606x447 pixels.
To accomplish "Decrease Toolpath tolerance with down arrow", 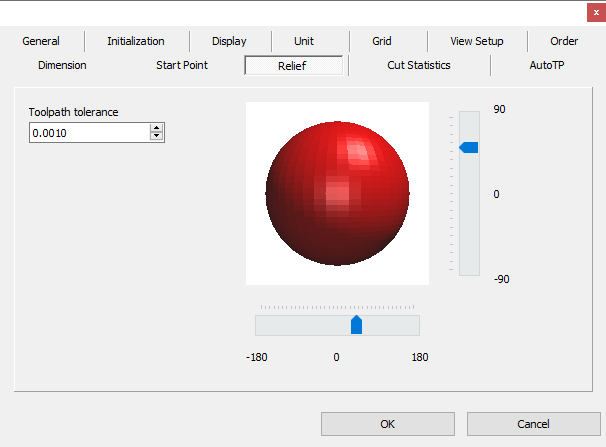I will tap(157, 136).
